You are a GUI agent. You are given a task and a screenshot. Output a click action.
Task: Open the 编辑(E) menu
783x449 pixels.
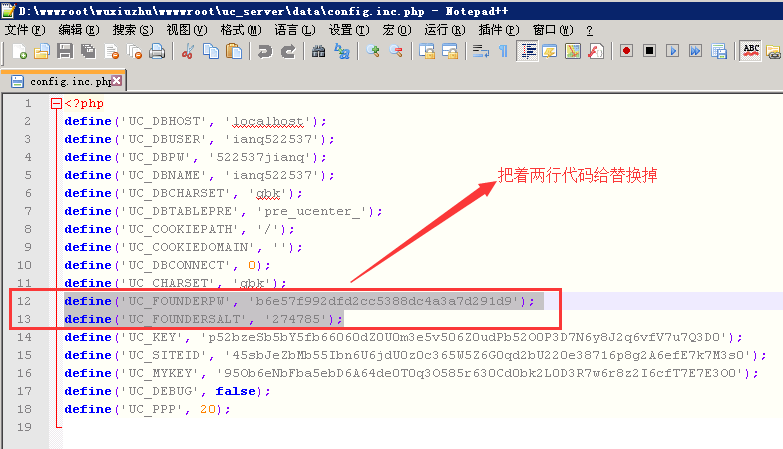pos(79,30)
